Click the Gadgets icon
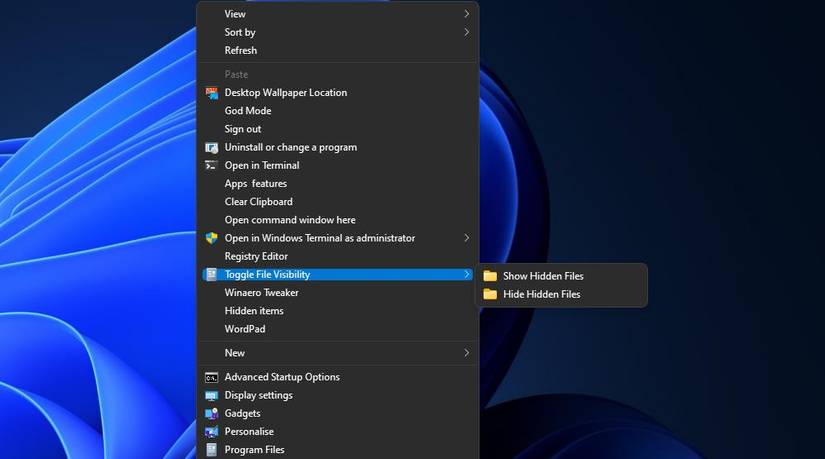The height and width of the screenshot is (459, 825). [212, 414]
